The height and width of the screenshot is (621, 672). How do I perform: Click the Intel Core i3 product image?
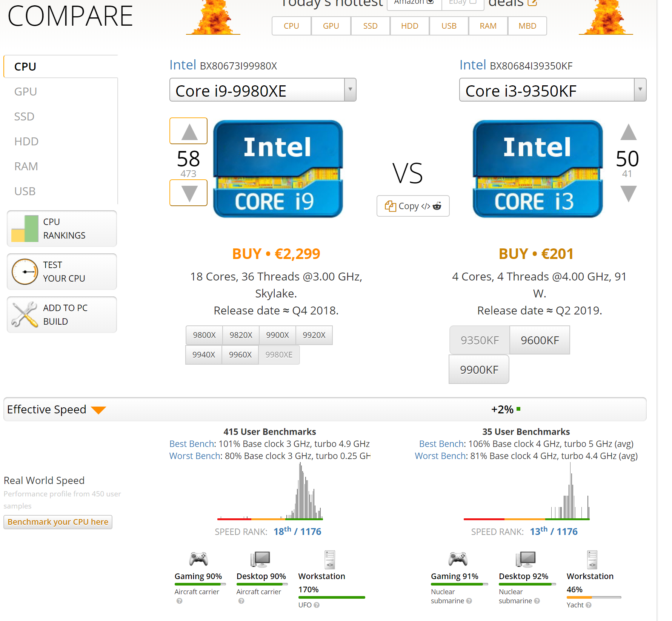point(538,169)
